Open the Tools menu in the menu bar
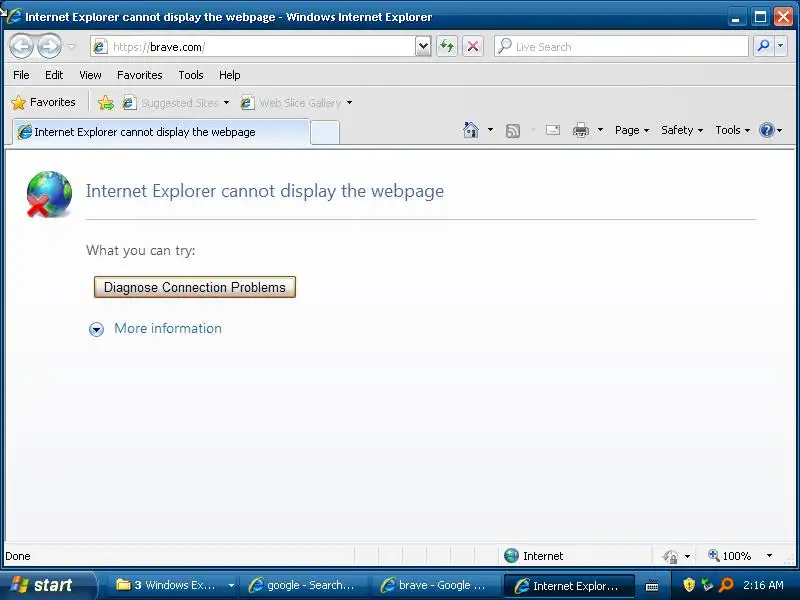This screenshot has width=800, height=600. (191, 75)
